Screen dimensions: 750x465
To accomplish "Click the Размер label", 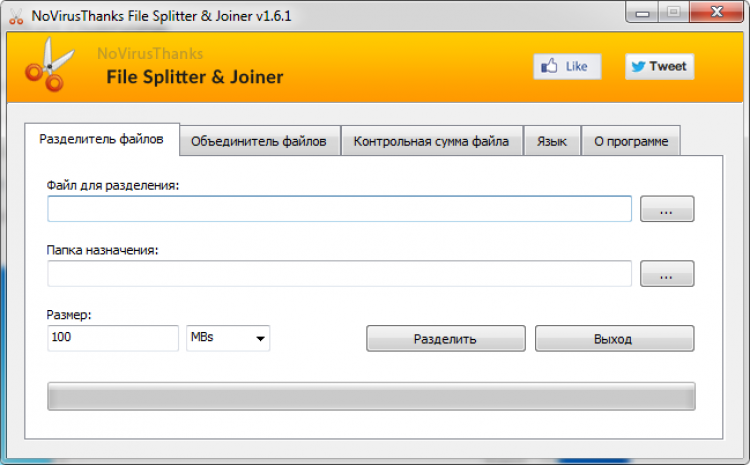I will coord(69,315).
